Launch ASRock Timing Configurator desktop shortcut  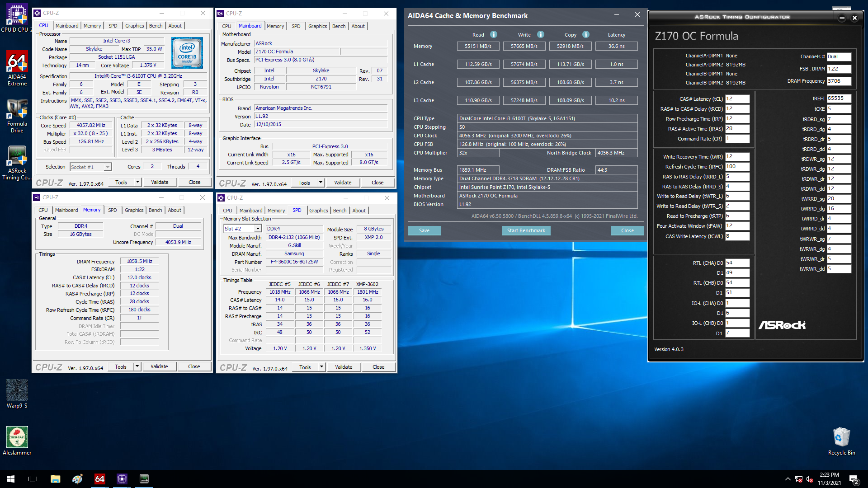click(17, 163)
